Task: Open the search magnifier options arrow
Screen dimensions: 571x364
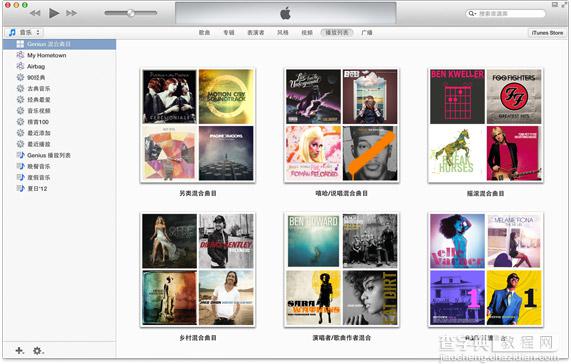Action: tap(472, 13)
